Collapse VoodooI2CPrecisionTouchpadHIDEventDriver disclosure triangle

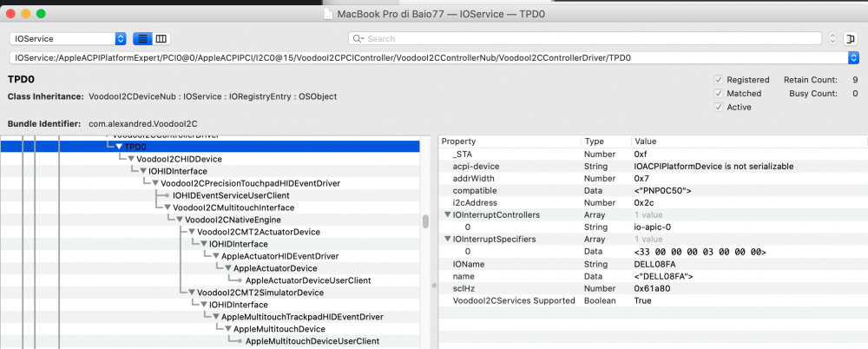coord(155,183)
